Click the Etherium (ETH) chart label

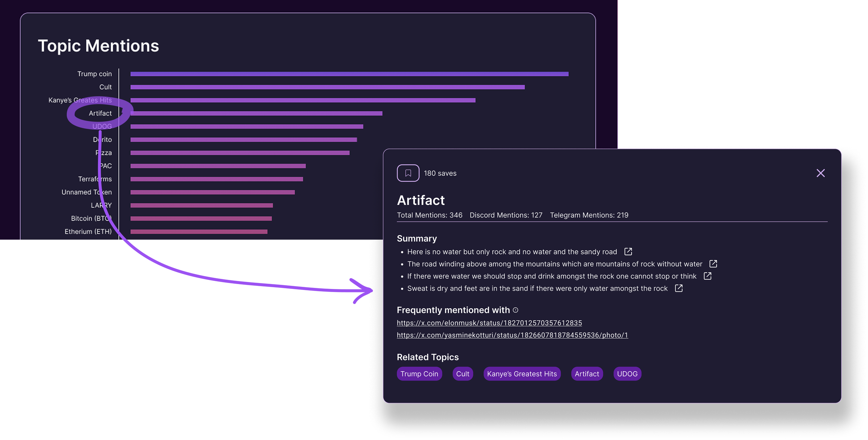pyautogui.click(x=88, y=231)
